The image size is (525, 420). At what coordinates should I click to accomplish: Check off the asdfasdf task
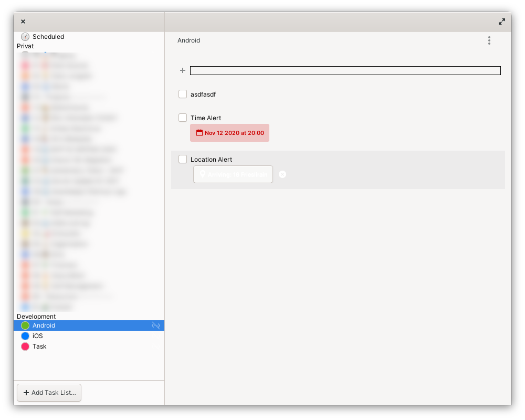183,94
